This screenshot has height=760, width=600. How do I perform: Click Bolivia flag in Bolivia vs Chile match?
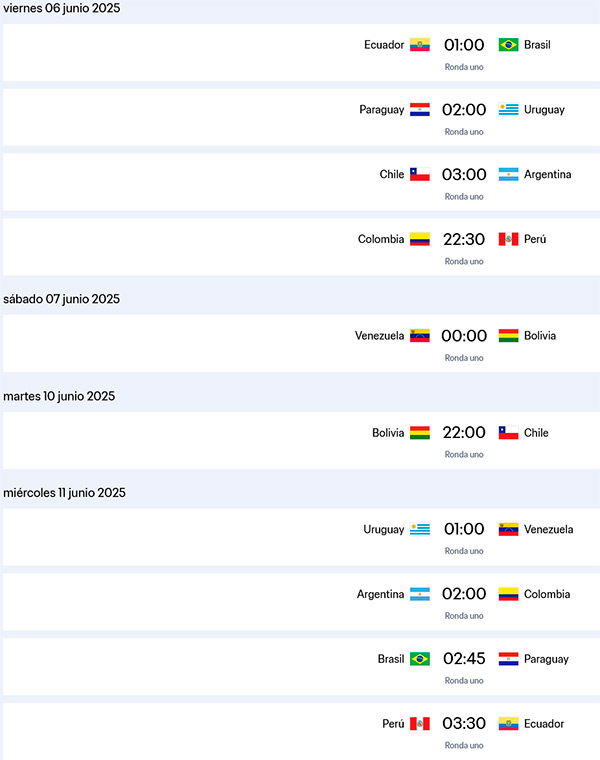point(420,433)
